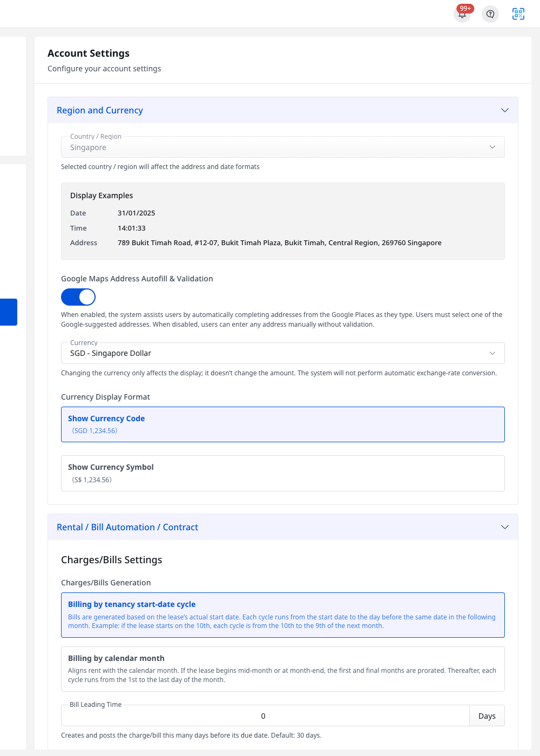
Task: Click the blue highlighted sidebar item
Action: 9,312
